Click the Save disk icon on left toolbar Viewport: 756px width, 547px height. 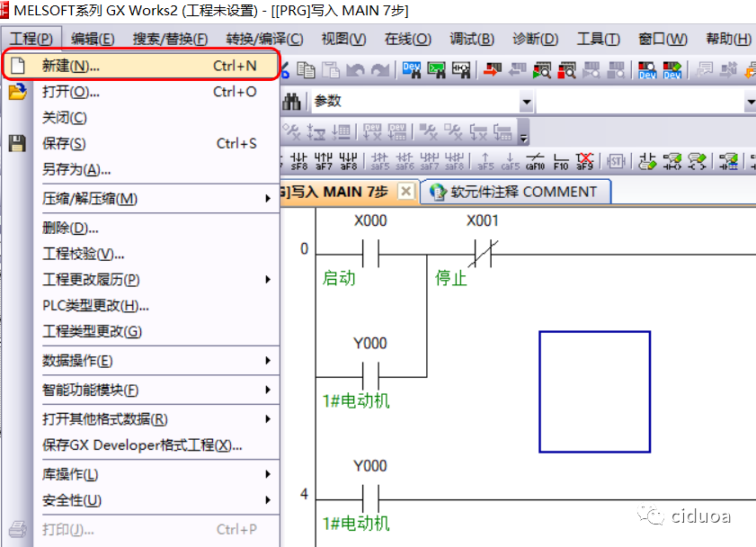click(x=16, y=144)
